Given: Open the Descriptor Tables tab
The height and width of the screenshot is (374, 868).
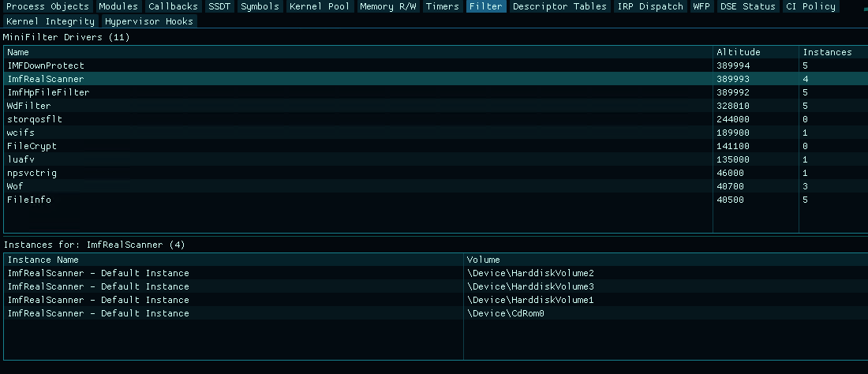Looking at the screenshot, I should [x=559, y=6].
